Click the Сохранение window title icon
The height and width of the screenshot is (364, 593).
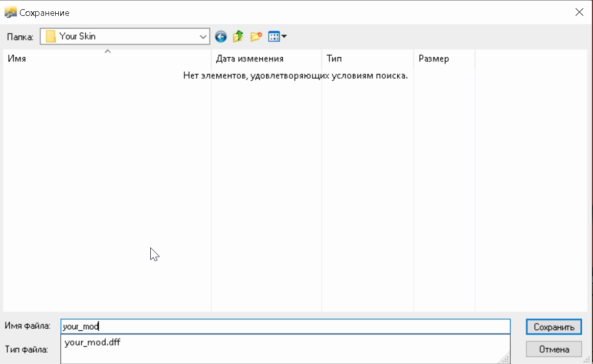(11, 12)
